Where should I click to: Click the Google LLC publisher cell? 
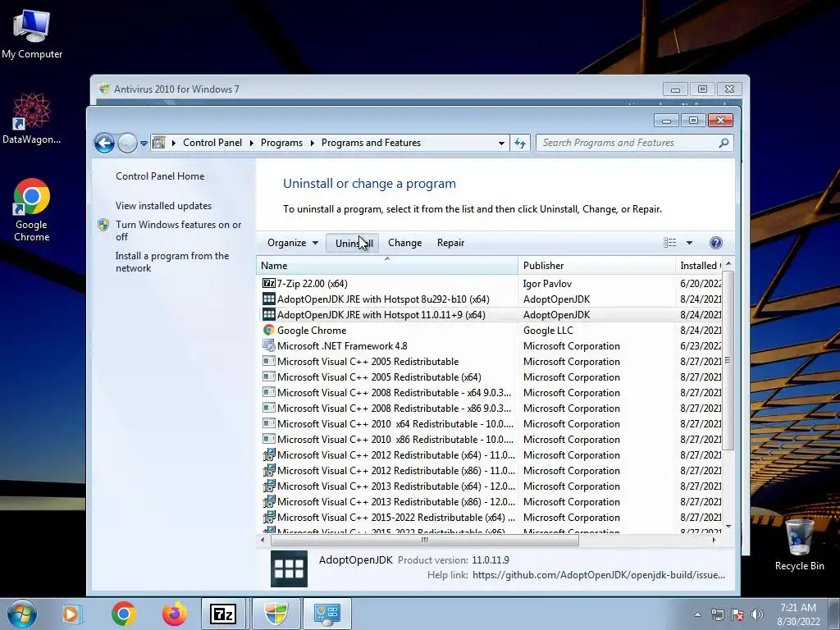click(x=547, y=331)
